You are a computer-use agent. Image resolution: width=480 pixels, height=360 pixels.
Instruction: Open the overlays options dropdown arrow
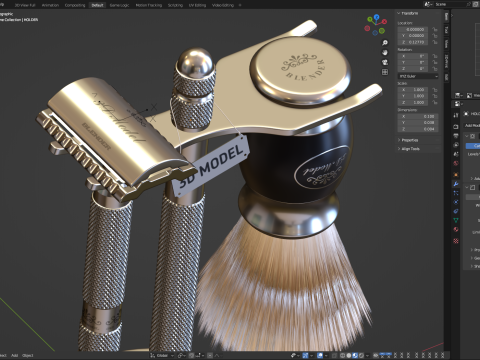pos(326,355)
